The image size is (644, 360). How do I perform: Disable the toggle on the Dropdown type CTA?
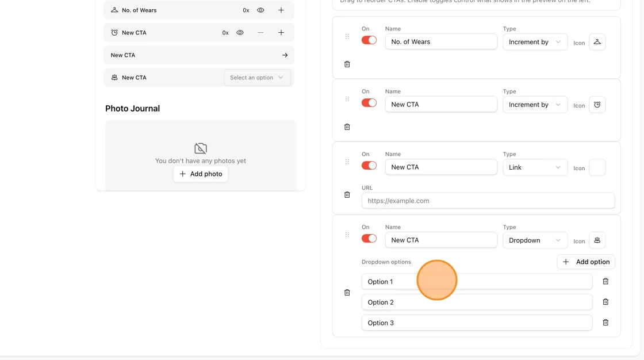[369, 239]
